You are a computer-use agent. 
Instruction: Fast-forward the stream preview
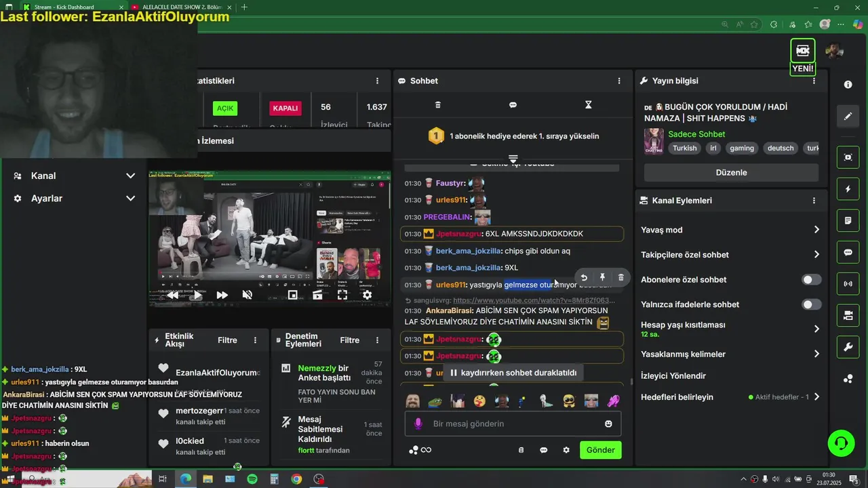click(x=222, y=295)
